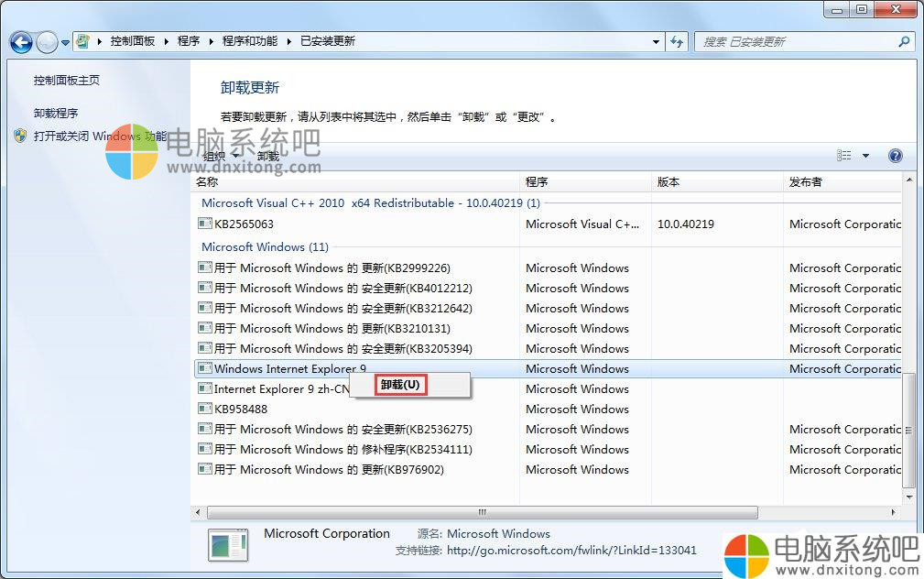The height and width of the screenshot is (579, 924).
Task: Click the horizontal scrollbar left arrow
Action: [x=198, y=512]
